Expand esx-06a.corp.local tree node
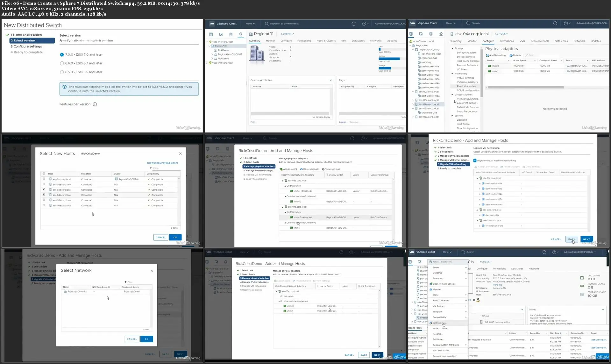 pos(413,117)
